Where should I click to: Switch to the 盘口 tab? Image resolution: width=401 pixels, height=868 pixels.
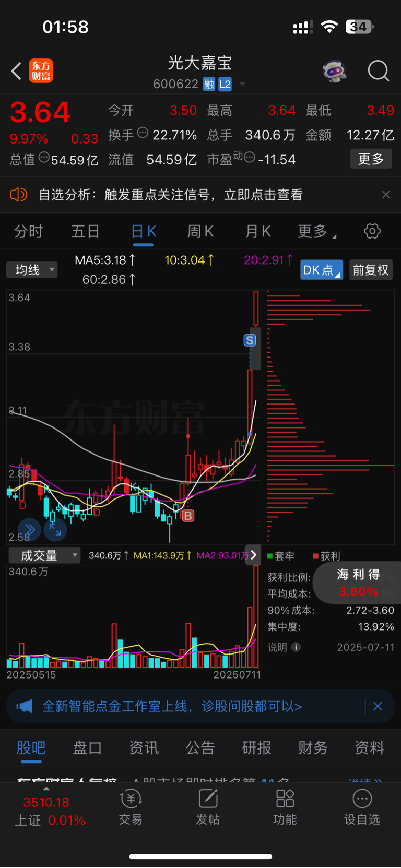click(87, 748)
